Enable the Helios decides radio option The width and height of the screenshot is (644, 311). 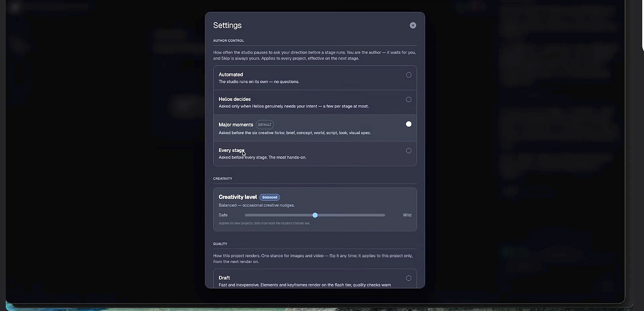point(409,100)
